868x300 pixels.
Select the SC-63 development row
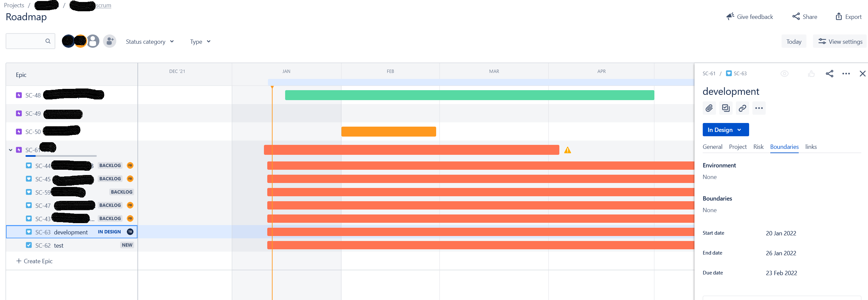(x=72, y=232)
